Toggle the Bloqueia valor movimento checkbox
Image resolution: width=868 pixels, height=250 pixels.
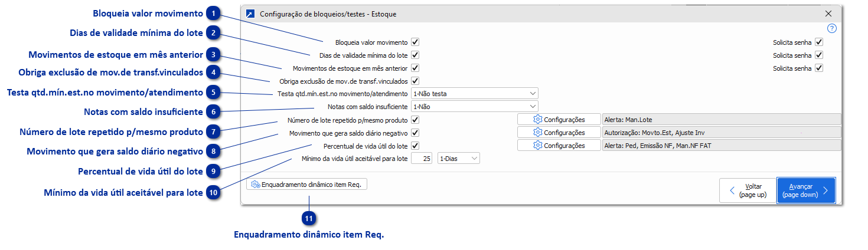pyautogui.click(x=415, y=42)
